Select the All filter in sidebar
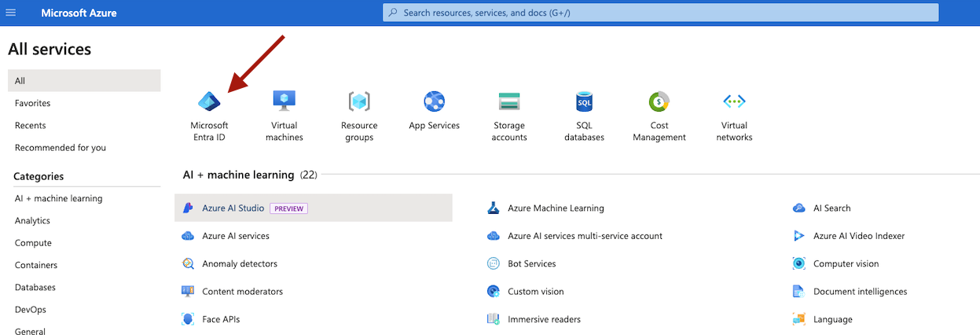The height and width of the screenshot is (335, 980). (84, 81)
